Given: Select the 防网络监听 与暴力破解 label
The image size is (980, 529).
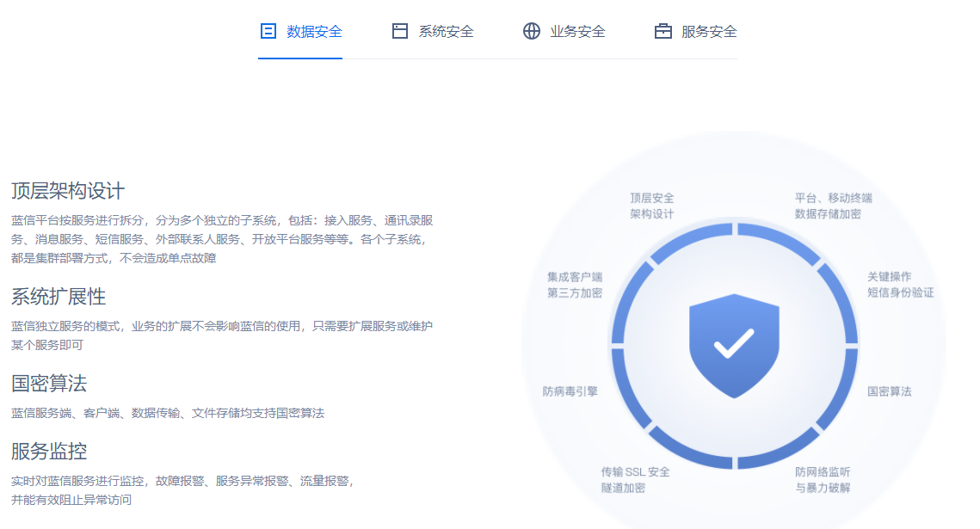Looking at the screenshot, I should [x=823, y=480].
